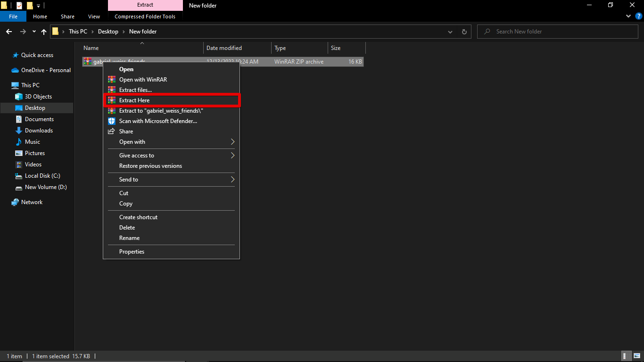Open the address bar history dropdown
The height and width of the screenshot is (362, 644).
tap(450, 32)
